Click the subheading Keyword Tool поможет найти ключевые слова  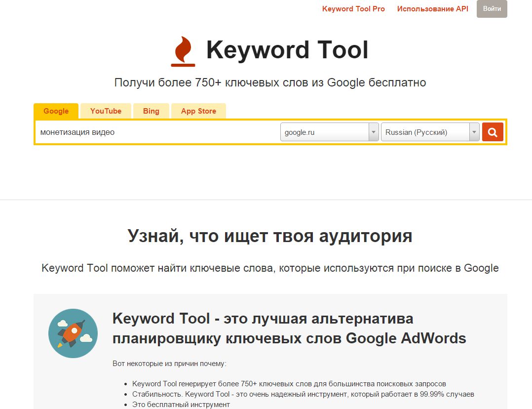coord(270,268)
